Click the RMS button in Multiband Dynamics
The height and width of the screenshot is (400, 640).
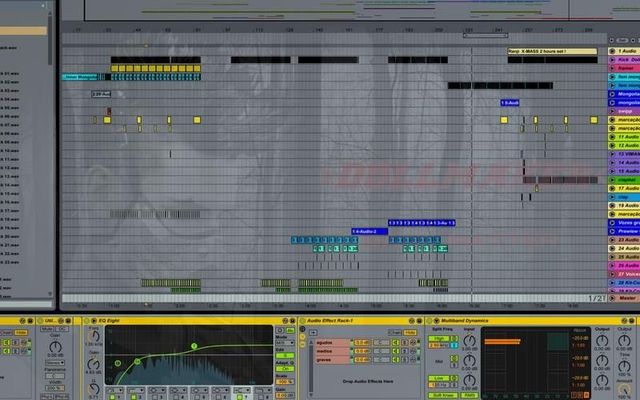coord(469,395)
